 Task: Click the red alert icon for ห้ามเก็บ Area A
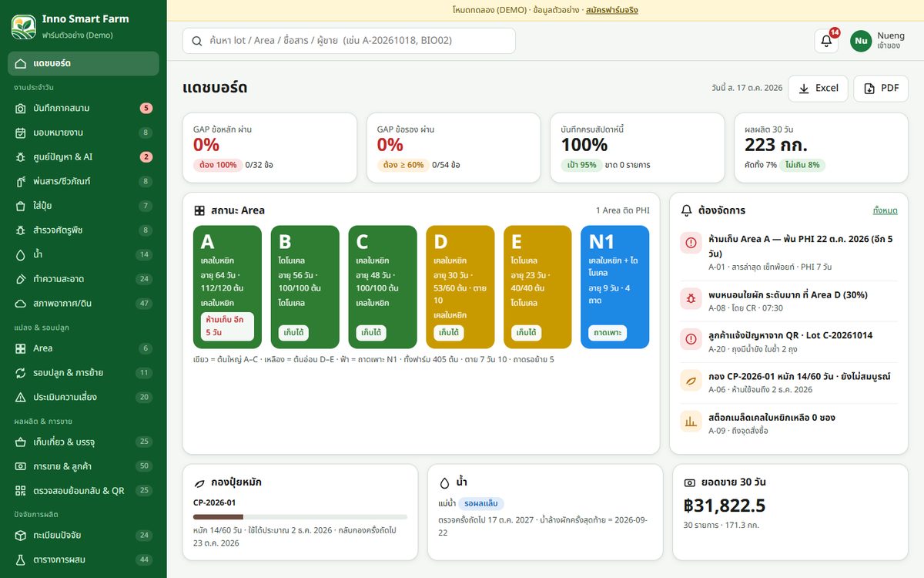pos(691,244)
